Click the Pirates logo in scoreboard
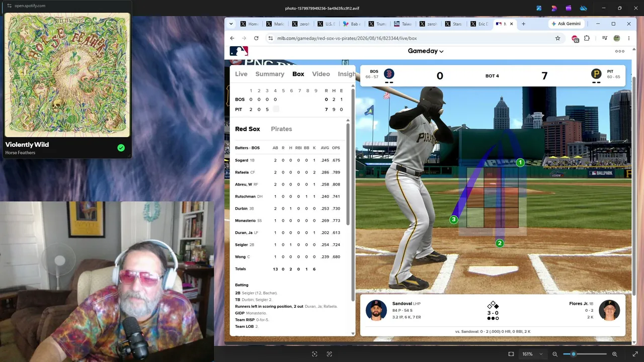 click(x=596, y=73)
